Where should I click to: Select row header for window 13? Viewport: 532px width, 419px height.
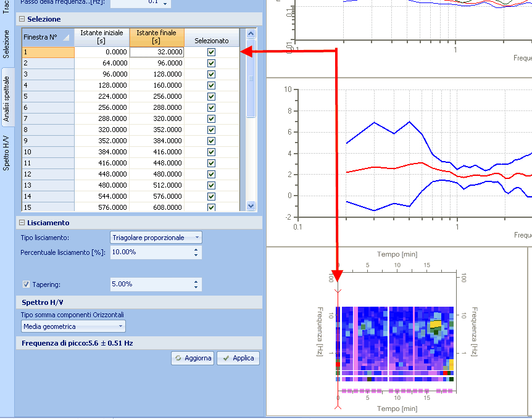pos(48,185)
